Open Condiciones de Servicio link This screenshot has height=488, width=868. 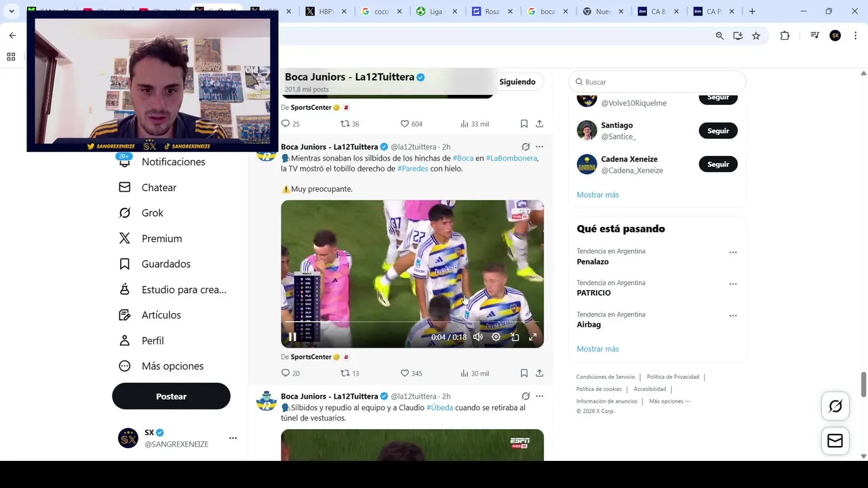(606, 377)
